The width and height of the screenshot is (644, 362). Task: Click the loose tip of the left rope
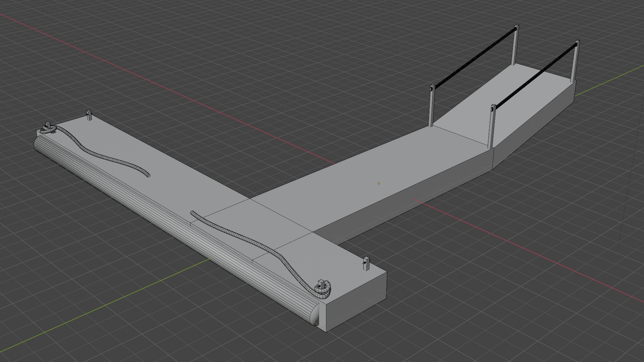pyautogui.click(x=147, y=175)
